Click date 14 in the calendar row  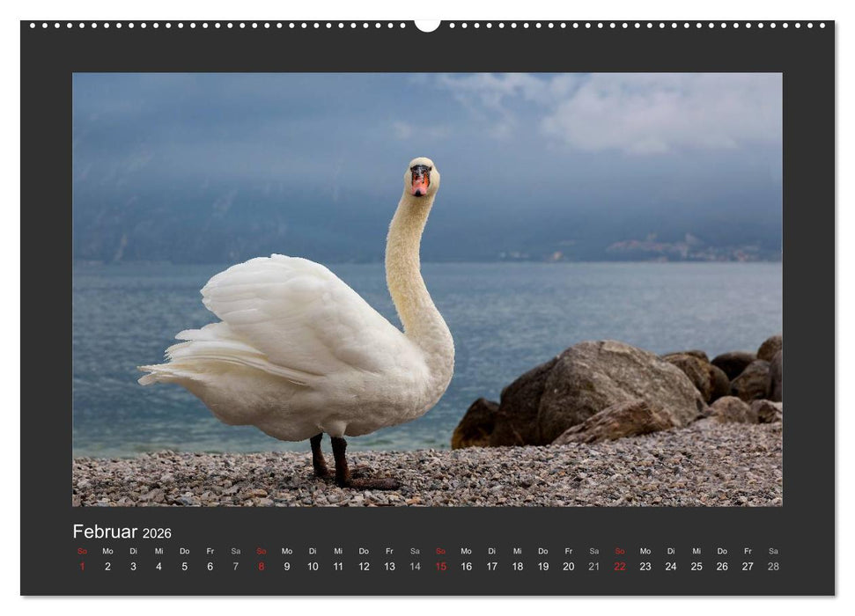tap(414, 567)
